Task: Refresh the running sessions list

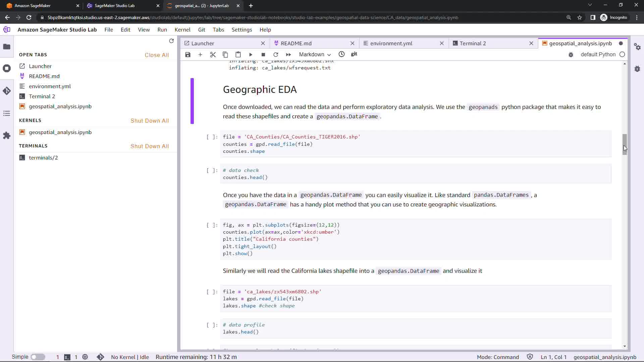Action: pos(171,41)
